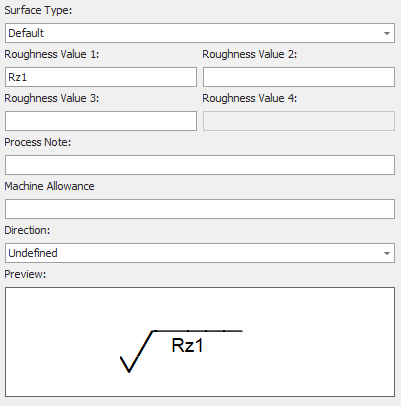Select the Roughness Value 2 input field
The height and width of the screenshot is (406, 401).
point(299,77)
